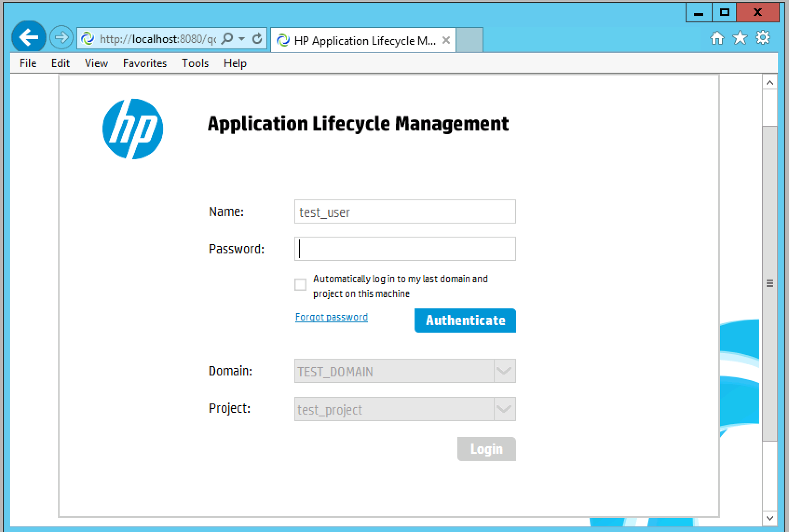Click the address bar URL field
The image size is (789, 532).
click(x=157, y=39)
